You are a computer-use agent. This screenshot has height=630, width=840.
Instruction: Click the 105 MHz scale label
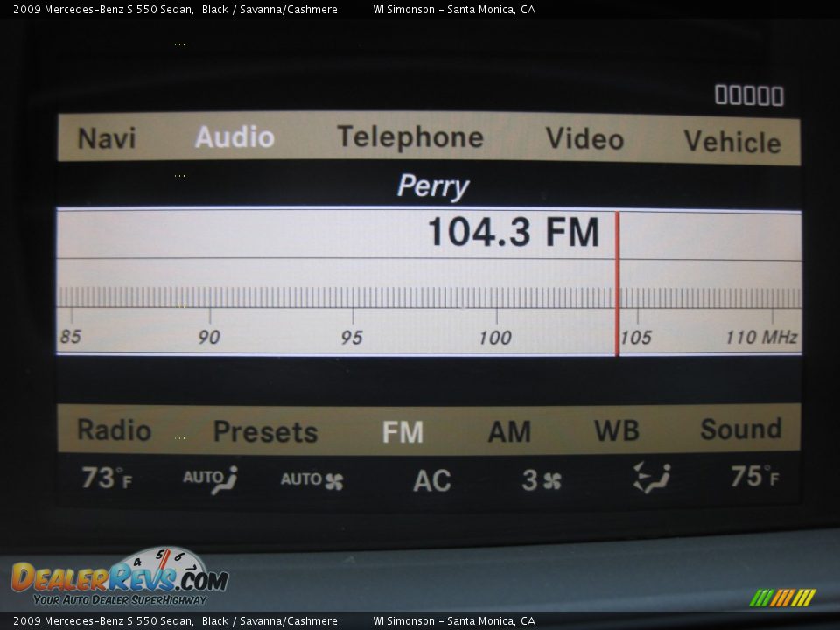(636, 338)
